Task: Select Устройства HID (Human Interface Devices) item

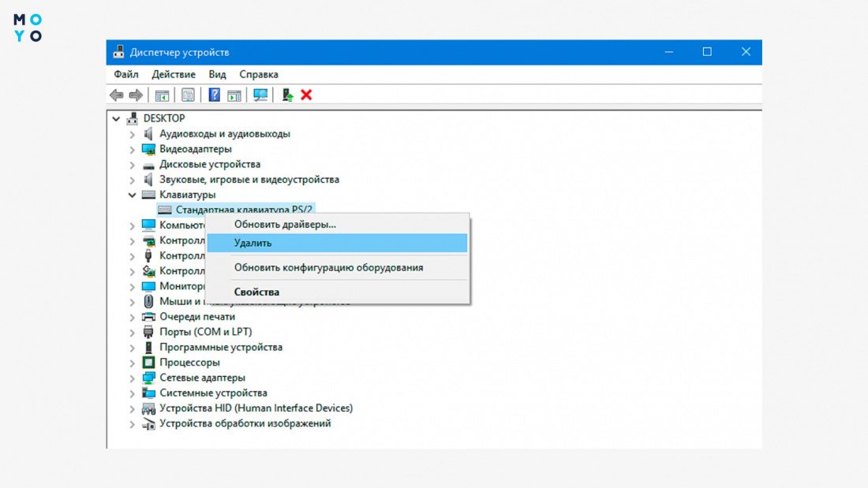Action: click(x=256, y=408)
